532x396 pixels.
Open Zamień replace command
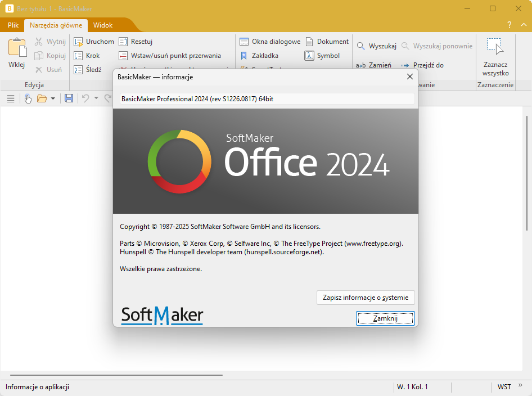(373, 65)
